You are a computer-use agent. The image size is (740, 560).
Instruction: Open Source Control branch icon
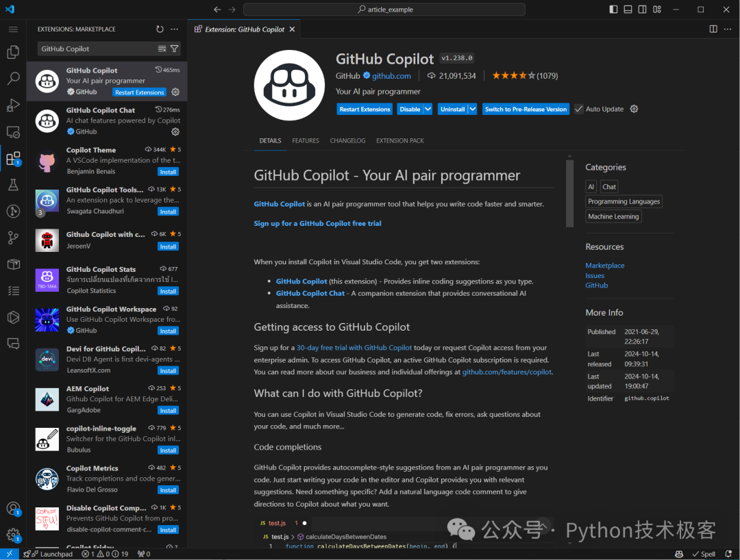point(13,238)
